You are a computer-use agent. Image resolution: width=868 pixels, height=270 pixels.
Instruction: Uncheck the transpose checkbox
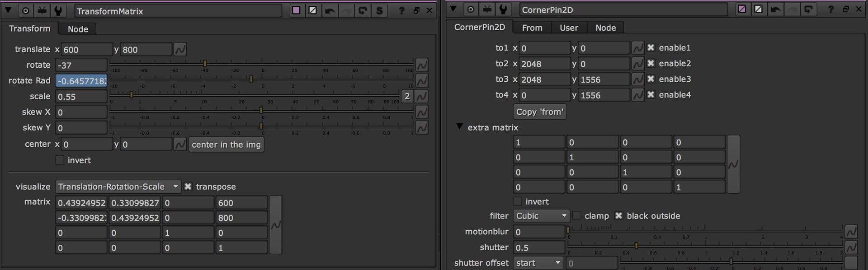click(188, 186)
